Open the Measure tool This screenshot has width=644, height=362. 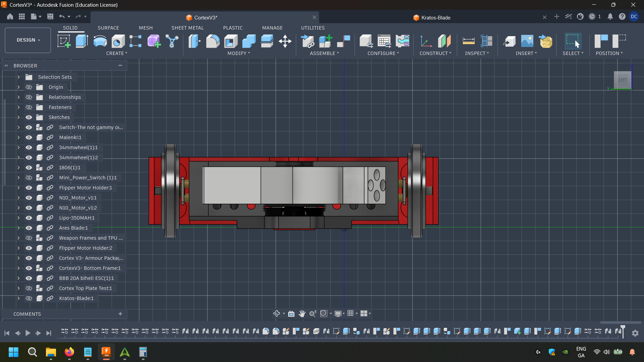(x=468, y=41)
